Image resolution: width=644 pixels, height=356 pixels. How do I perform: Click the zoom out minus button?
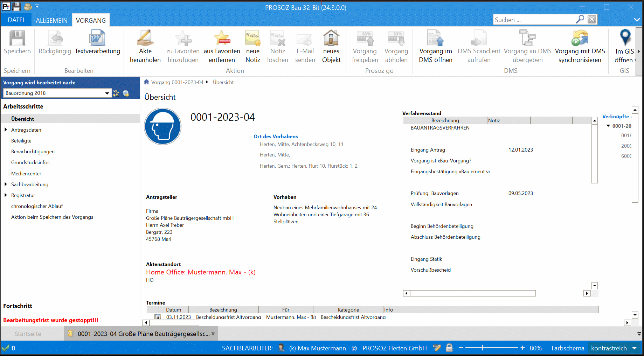pos(461,348)
